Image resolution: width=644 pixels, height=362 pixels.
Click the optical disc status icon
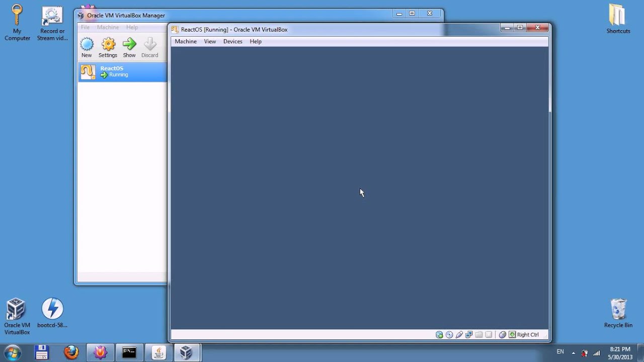tap(449, 334)
